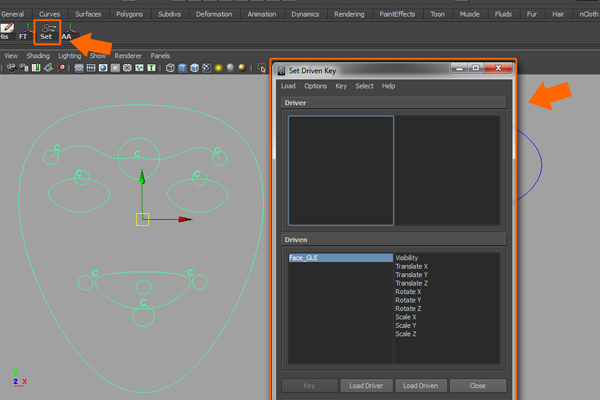Click the FT shelf icon
Image resolution: width=600 pixels, height=400 pixels.
pos(25,32)
